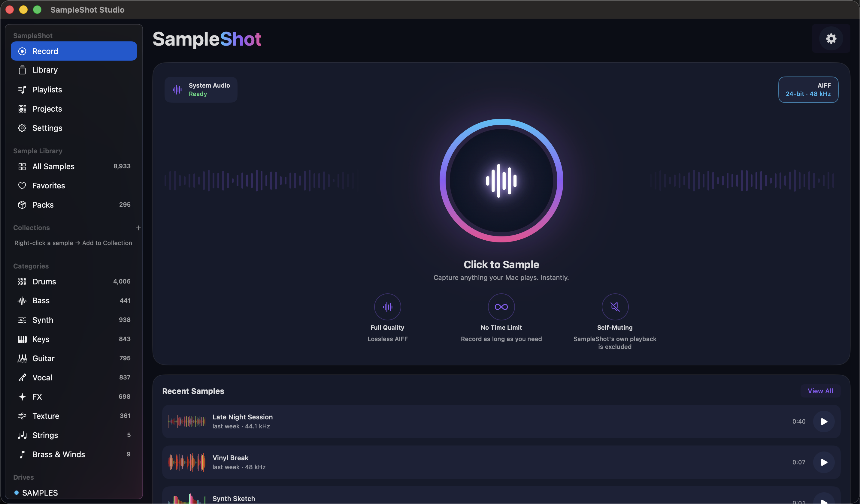Click the Self-Muting label
Viewport: 860px width, 504px height.
tap(615, 327)
